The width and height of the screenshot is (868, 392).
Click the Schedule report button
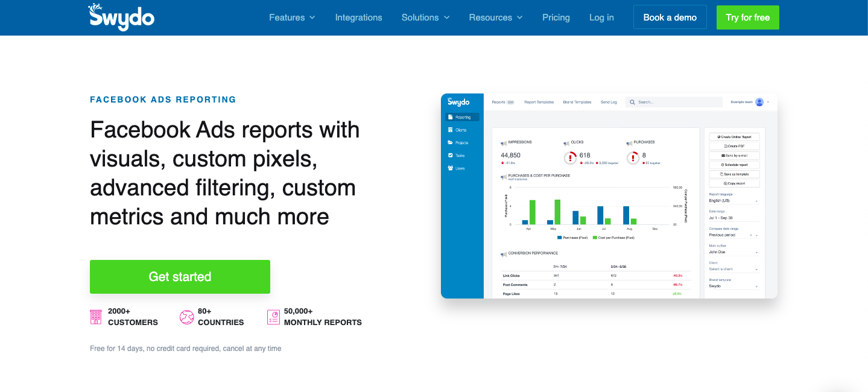point(734,165)
